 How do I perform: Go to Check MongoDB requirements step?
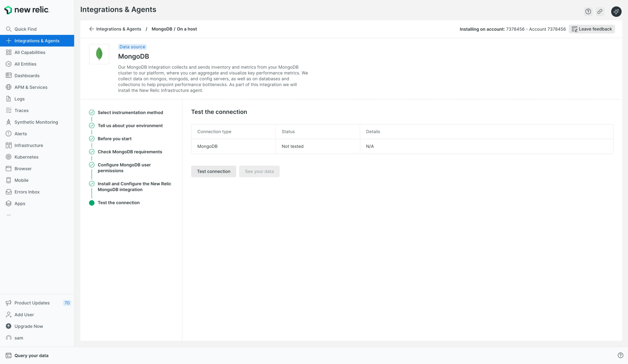point(130,152)
